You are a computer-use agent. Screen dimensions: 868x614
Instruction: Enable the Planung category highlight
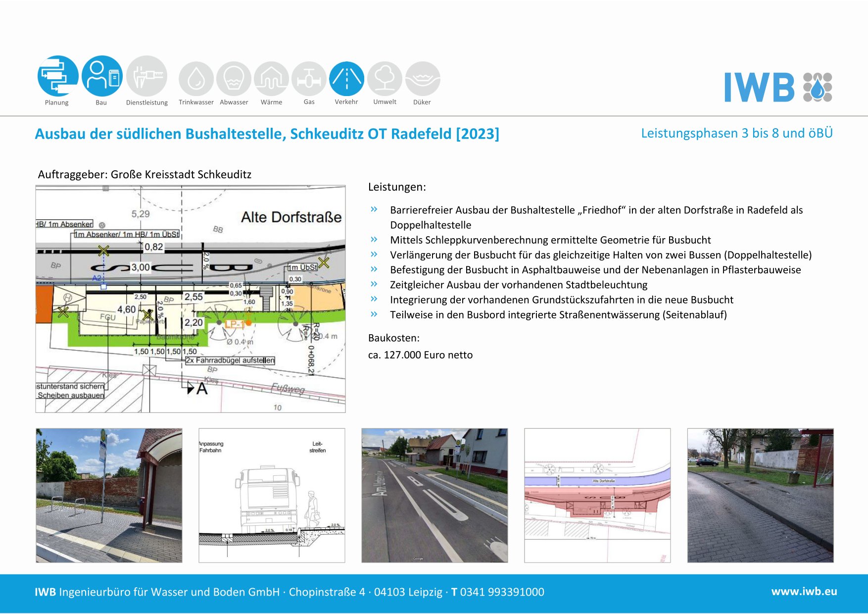tap(57, 78)
